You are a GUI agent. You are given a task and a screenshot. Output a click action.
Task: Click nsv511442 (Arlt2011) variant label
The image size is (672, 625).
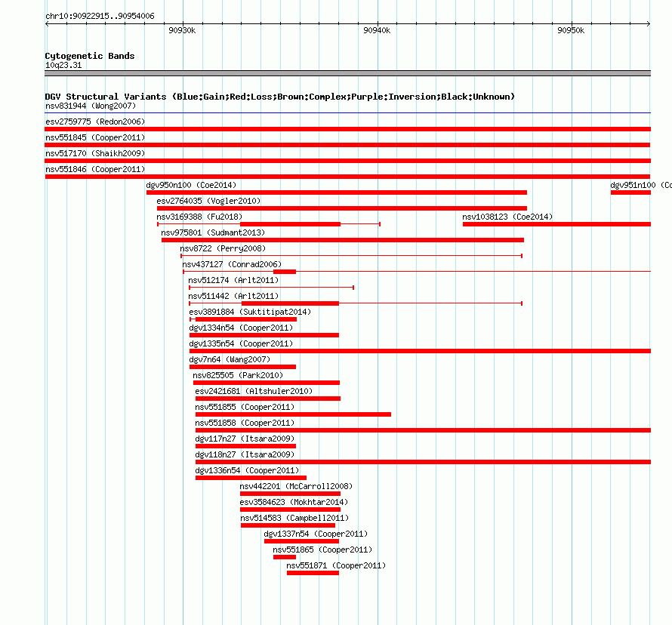click(x=233, y=296)
